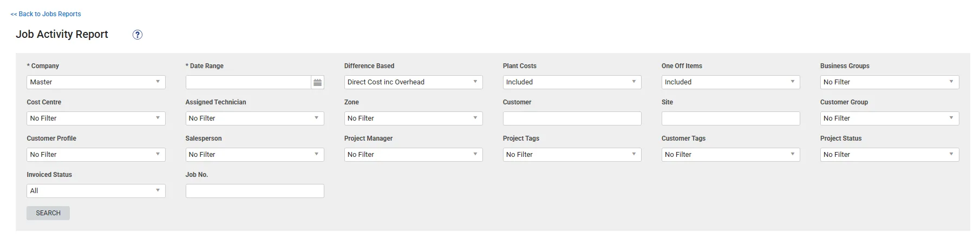The image size is (980, 238).
Task: Run the report with SEARCH button
Action: click(48, 213)
